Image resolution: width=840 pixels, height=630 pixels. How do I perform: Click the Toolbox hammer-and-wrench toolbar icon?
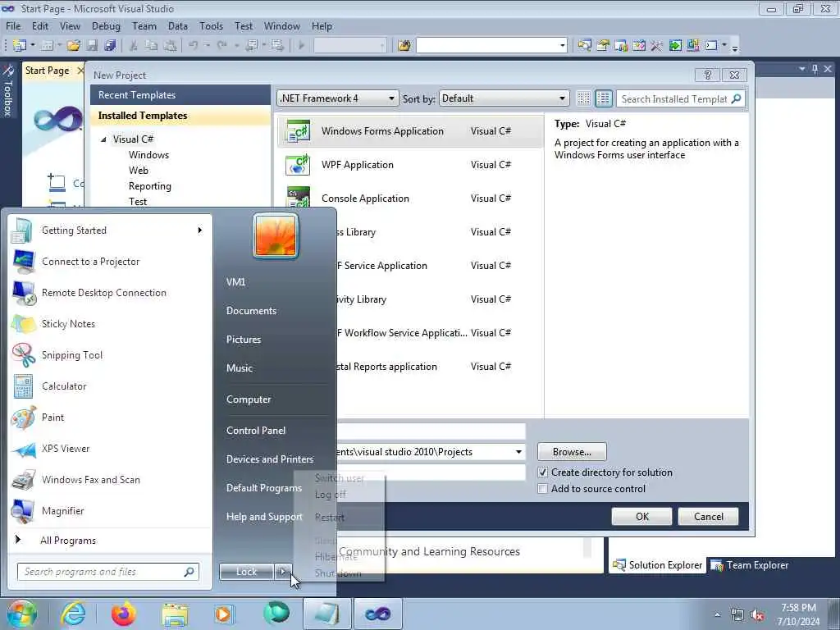pyautogui.click(x=657, y=46)
